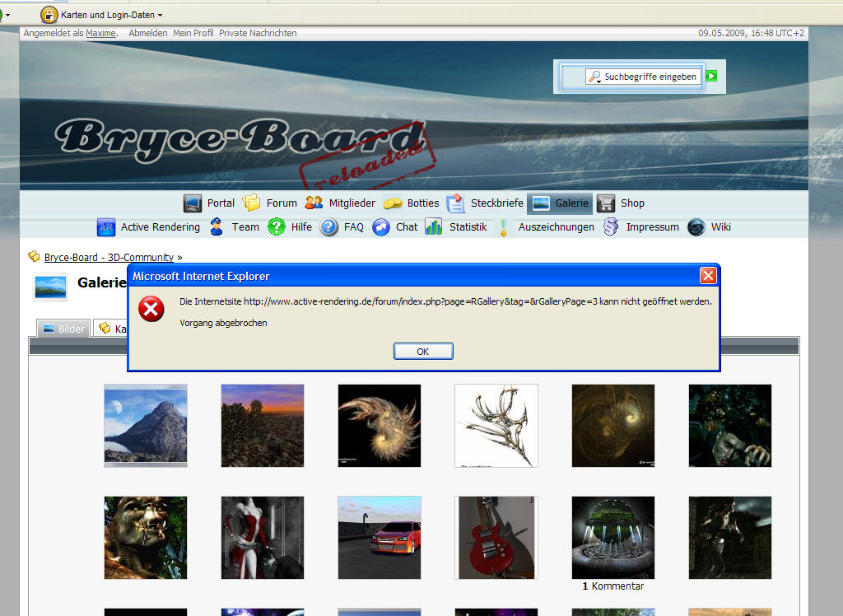The width and height of the screenshot is (843, 616).
Task: Click the Galerie picture icon in navigation
Action: [540, 203]
